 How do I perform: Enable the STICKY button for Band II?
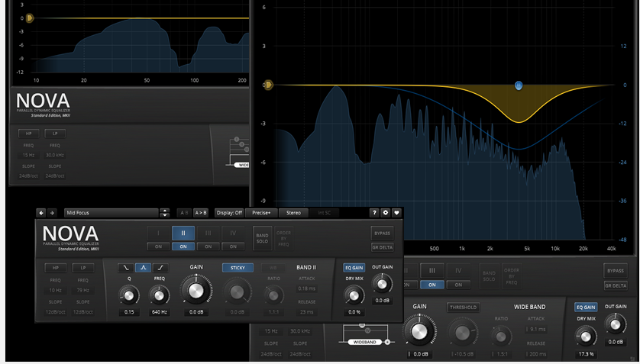click(238, 268)
